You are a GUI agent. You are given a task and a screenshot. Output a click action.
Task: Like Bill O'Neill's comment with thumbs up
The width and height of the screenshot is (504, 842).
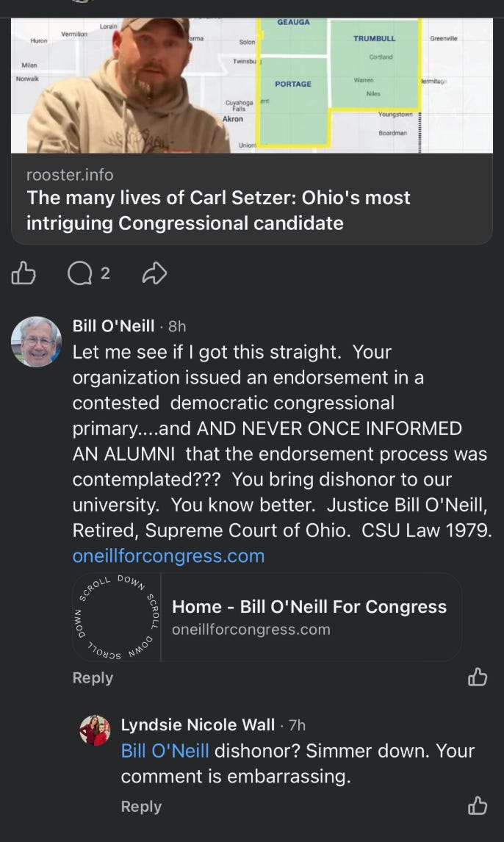[x=478, y=677]
